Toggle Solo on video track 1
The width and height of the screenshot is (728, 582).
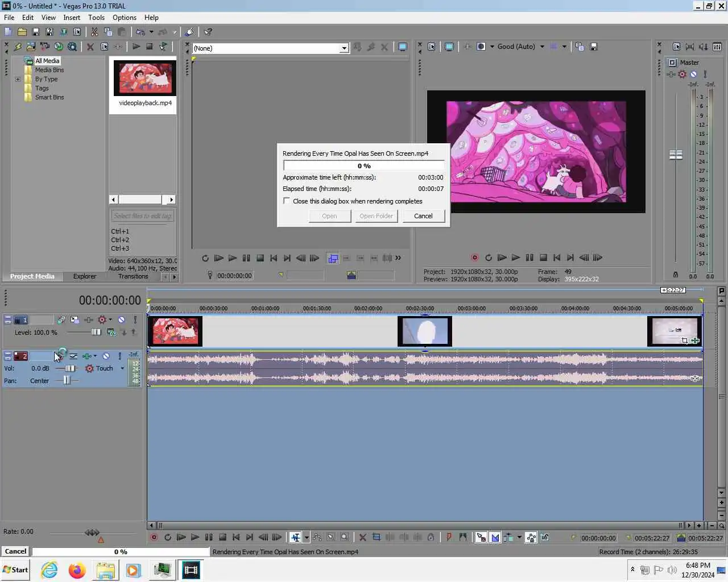pyautogui.click(x=135, y=319)
